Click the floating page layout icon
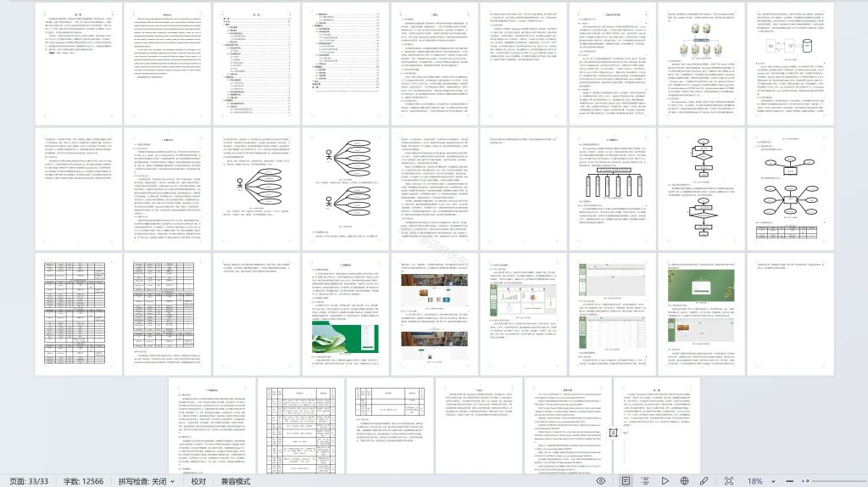Image resolution: width=868 pixels, height=487 pixels. [614, 433]
